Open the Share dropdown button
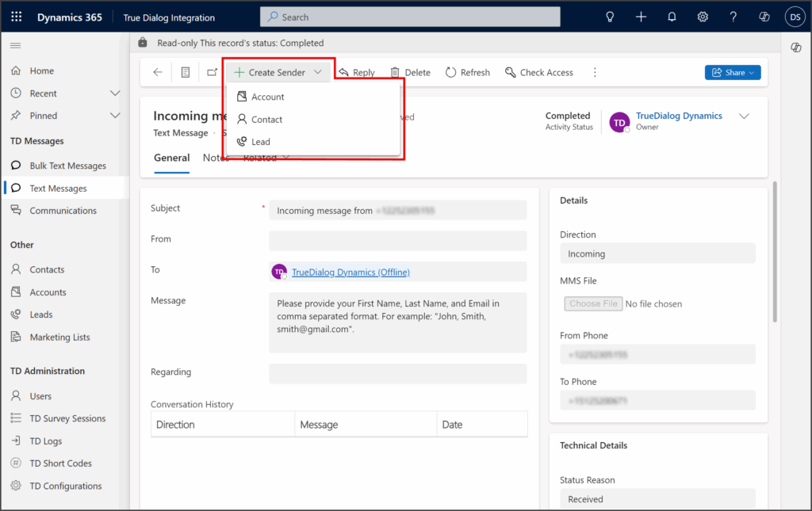 [x=733, y=72]
